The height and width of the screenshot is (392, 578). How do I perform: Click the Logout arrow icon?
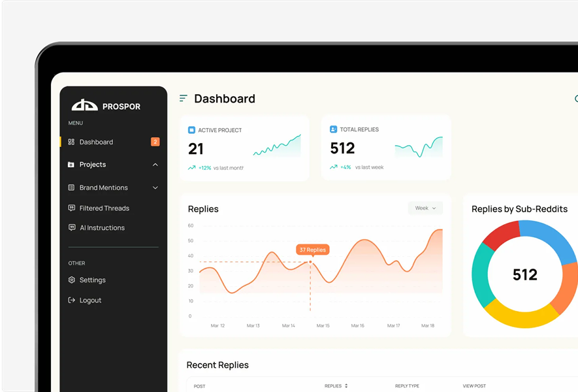pyautogui.click(x=71, y=300)
